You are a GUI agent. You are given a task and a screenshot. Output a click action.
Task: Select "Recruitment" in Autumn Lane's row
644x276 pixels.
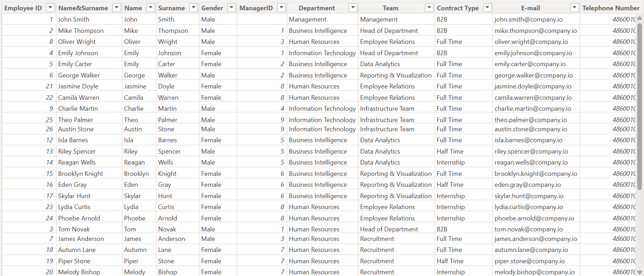click(x=396, y=250)
